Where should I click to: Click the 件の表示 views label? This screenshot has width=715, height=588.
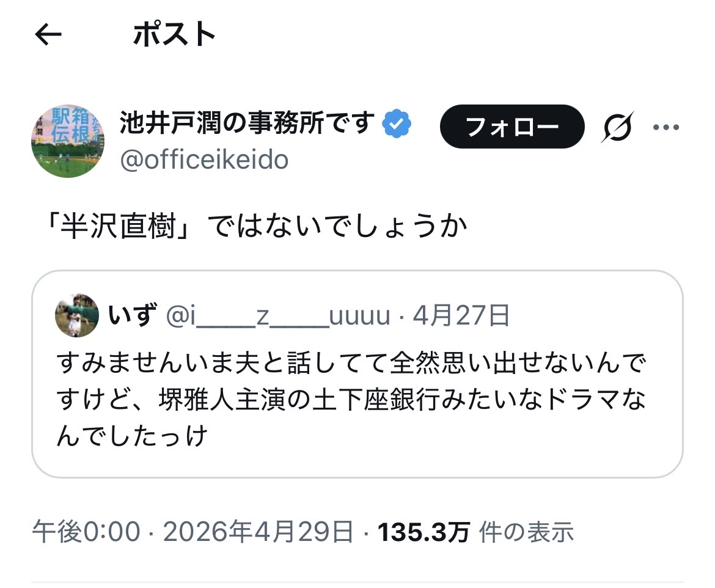pos(526,532)
